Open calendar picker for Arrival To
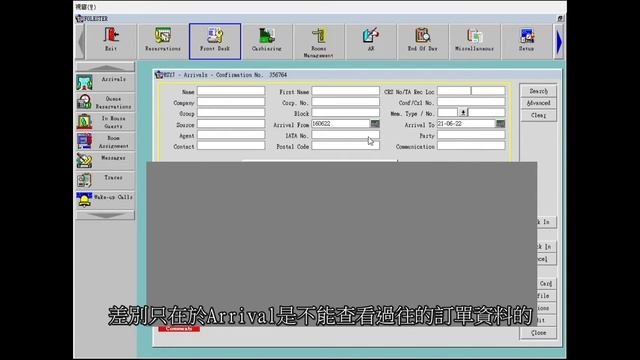 [x=500, y=124]
